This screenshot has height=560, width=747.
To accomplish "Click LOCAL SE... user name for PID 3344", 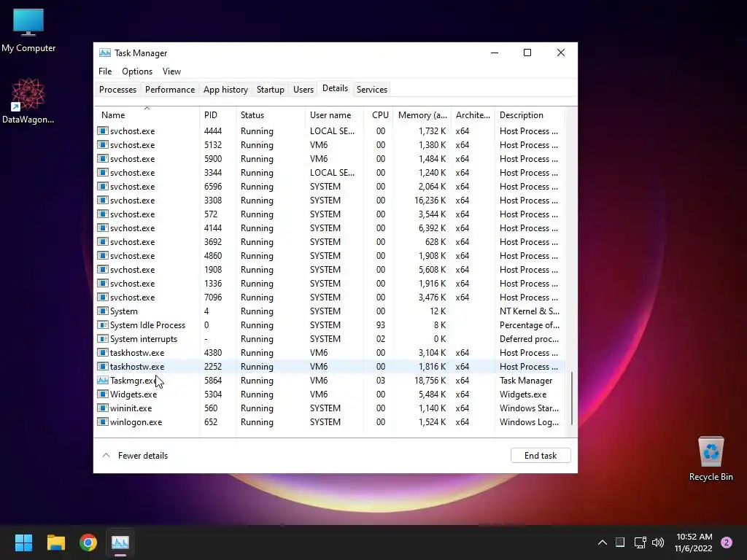I will click(332, 172).
